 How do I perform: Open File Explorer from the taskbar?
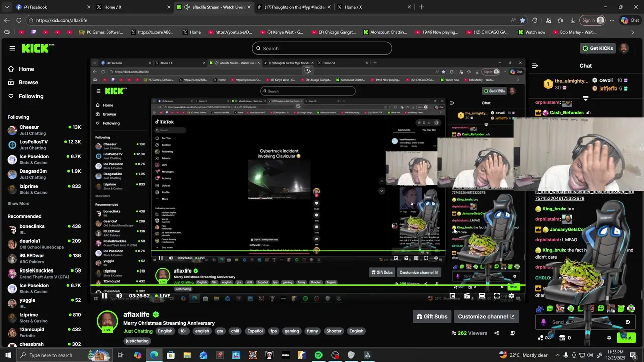coord(187,355)
